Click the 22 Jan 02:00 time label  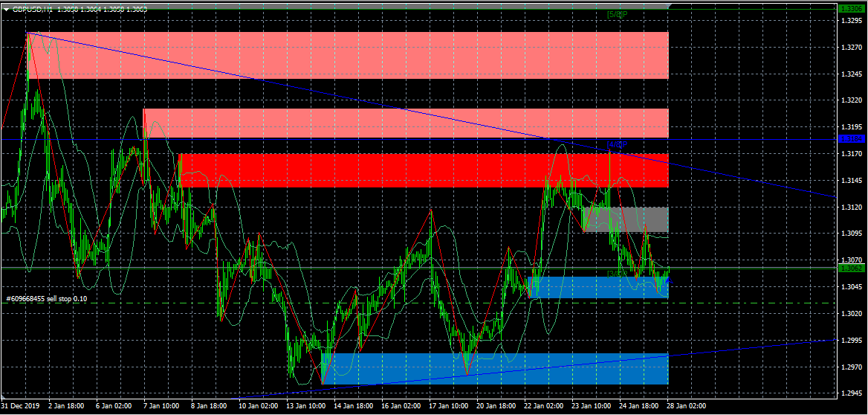(x=544, y=405)
